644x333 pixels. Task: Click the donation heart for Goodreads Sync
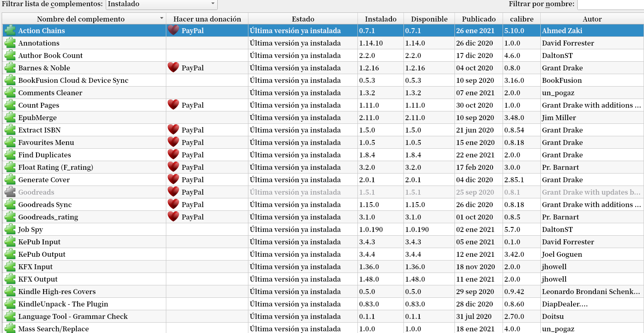(173, 204)
